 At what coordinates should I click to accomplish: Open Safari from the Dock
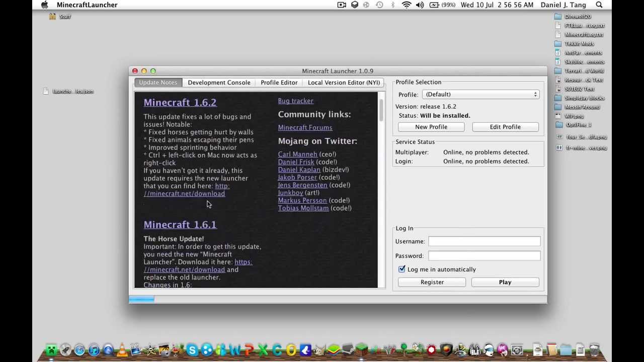pyautogui.click(x=79, y=350)
